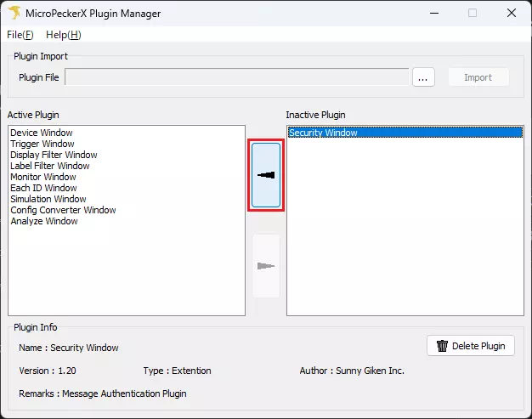Minimize the Plugin Manager window
The height and width of the screenshot is (419, 532).
point(434,14)
